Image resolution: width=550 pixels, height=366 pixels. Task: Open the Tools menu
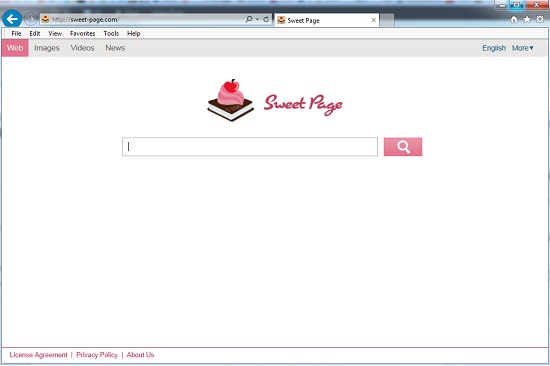(111, 34)
